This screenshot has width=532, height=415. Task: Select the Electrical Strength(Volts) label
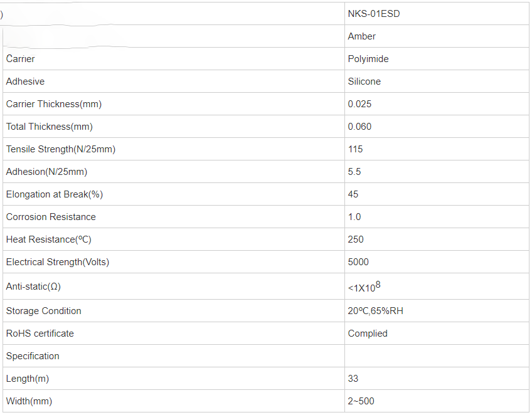[x=57, y=262]
